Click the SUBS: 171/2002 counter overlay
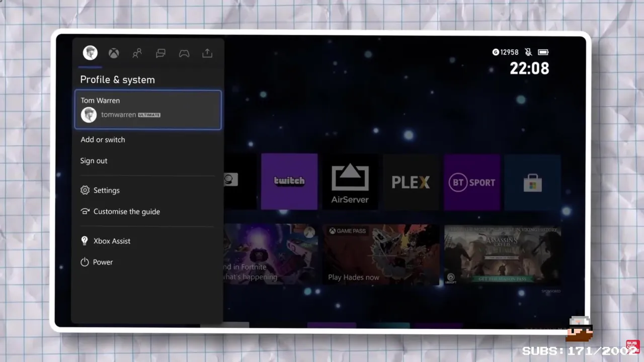This screenshot has height=362, width=644. point(580,351)
